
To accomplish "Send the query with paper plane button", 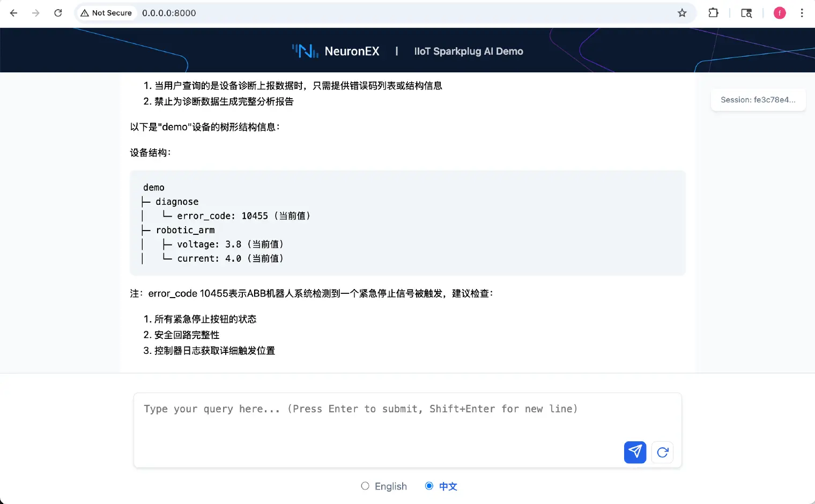I will point(635,452).
